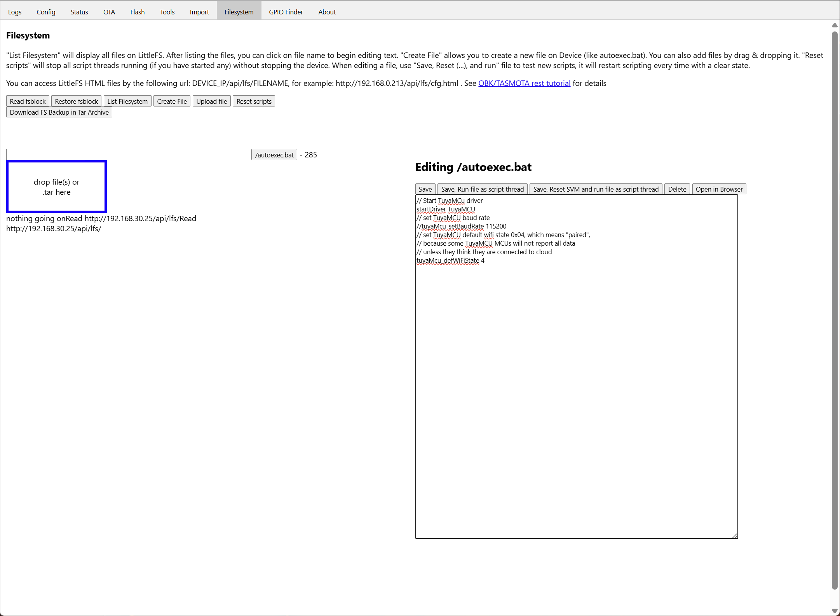This screenshot has height=616, width=840.
Task: Click the scrollbar down arrow
Action: [835, 611]
